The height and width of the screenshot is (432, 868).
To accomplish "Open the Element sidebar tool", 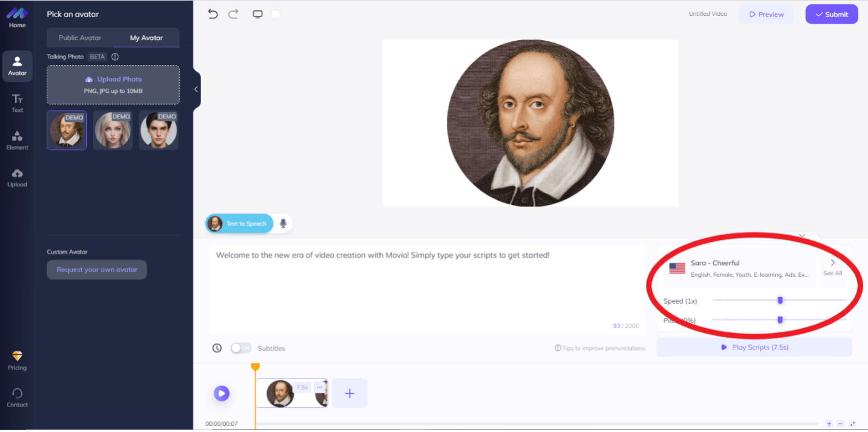I will pyautogui.click(x=17, y=140).
